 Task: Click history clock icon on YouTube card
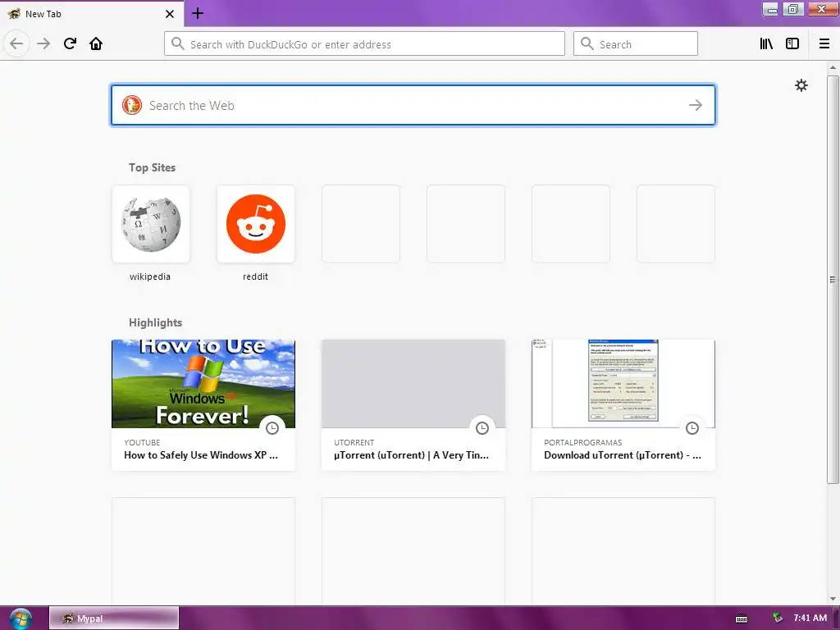tap(272, 428)
